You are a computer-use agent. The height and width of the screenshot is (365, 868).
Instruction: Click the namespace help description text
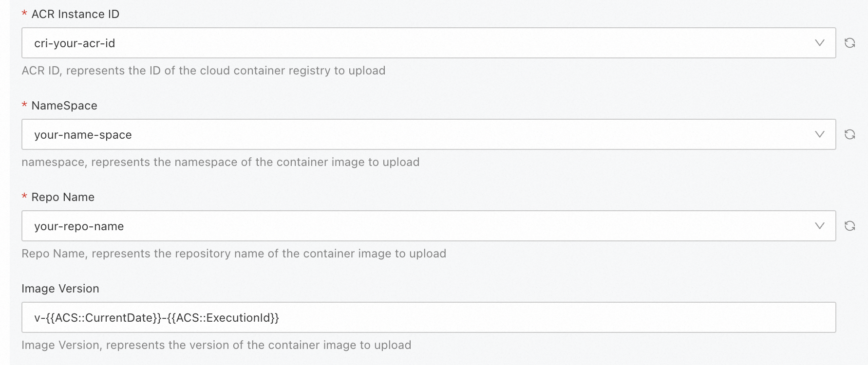point(221,162)
